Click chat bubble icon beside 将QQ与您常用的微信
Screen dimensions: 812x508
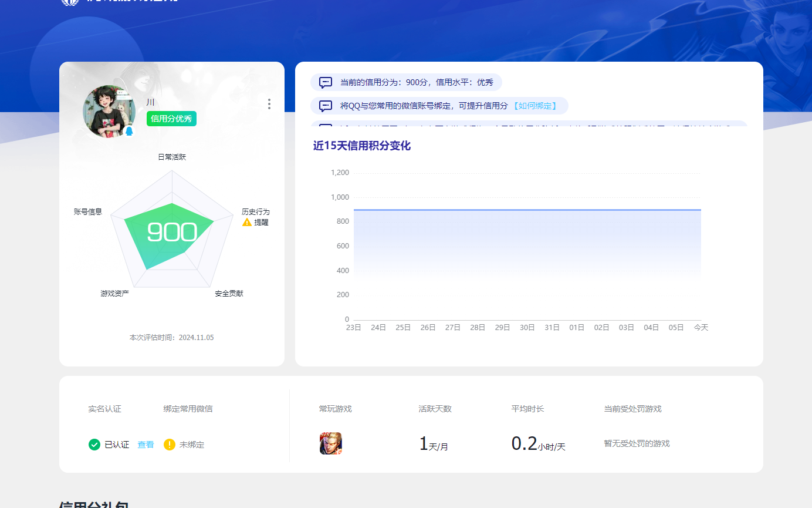point(326,106)
